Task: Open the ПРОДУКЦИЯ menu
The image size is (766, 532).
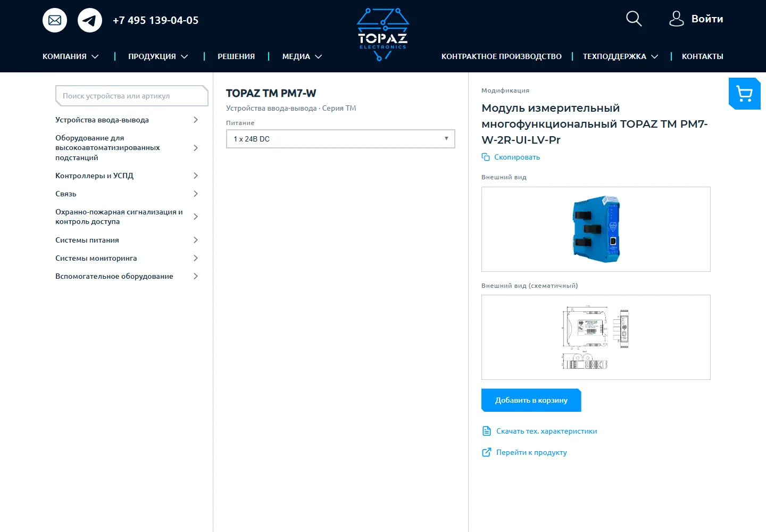Action: point(158,56)
